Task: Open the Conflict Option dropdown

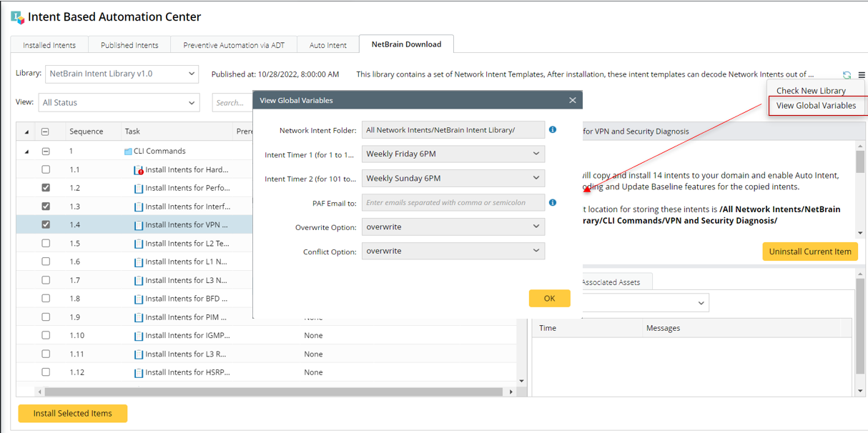Action: [453, 251]
